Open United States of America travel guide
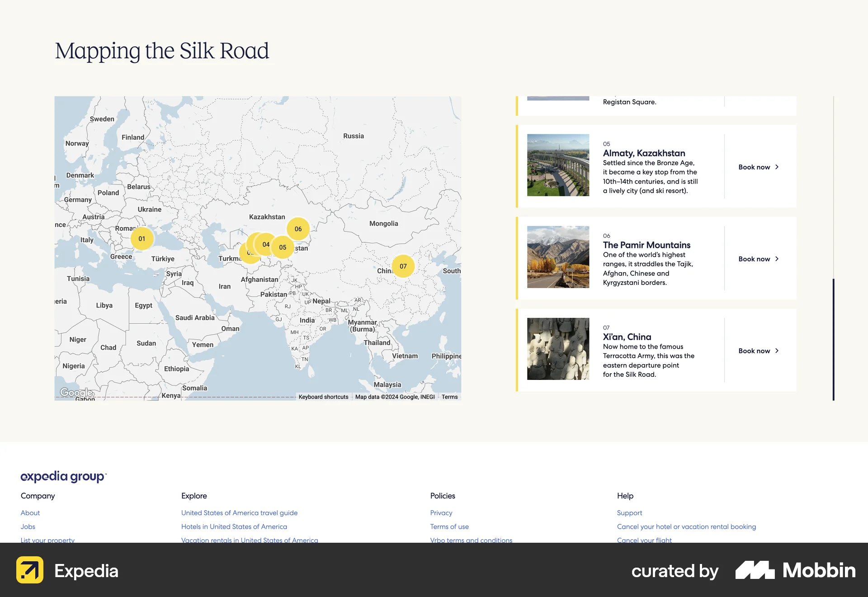This screenshot has width=868, height=597. pos(239,512)
